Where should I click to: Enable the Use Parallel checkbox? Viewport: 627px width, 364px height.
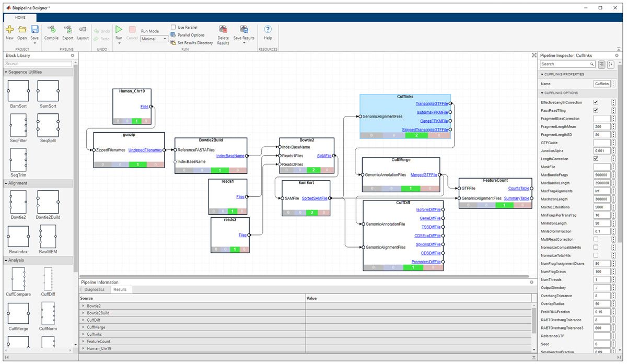[173, 27]
